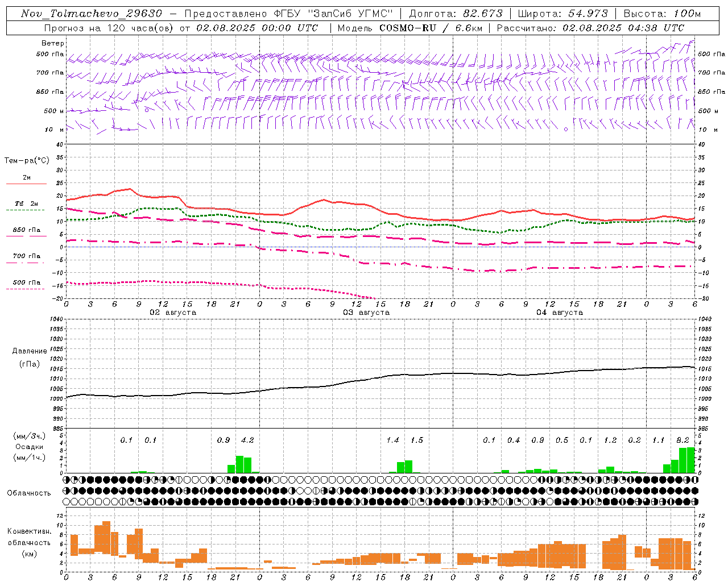Click the 1.1 precipitation value
The height and width of the screenshot is (582, 728).
point(658,440)
